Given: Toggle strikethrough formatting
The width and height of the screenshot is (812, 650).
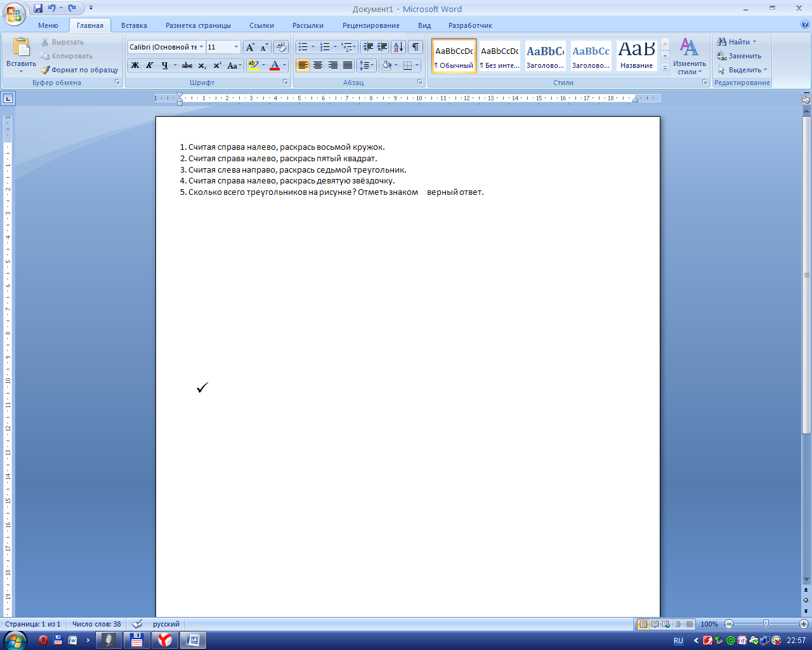Looking at the screenshot, I should coord(187,65).
